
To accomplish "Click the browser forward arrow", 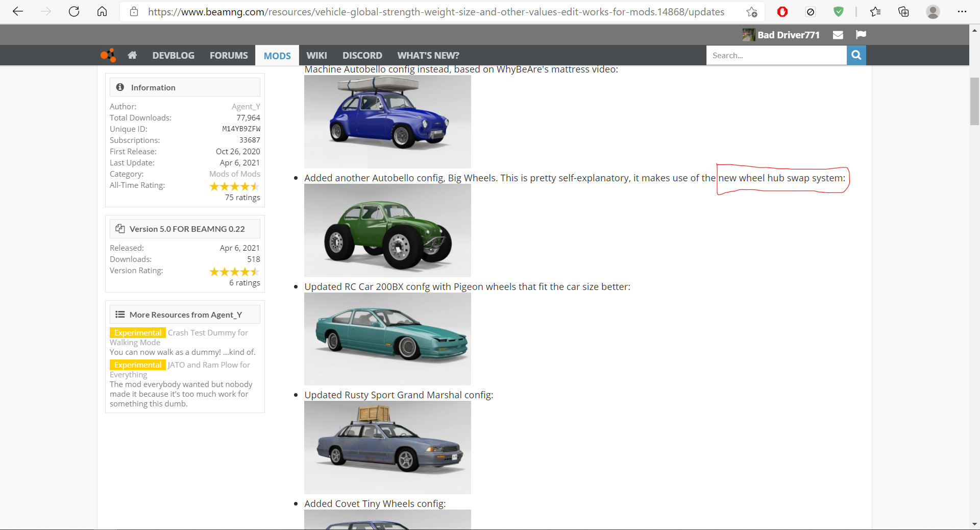I will coord(46,11).
